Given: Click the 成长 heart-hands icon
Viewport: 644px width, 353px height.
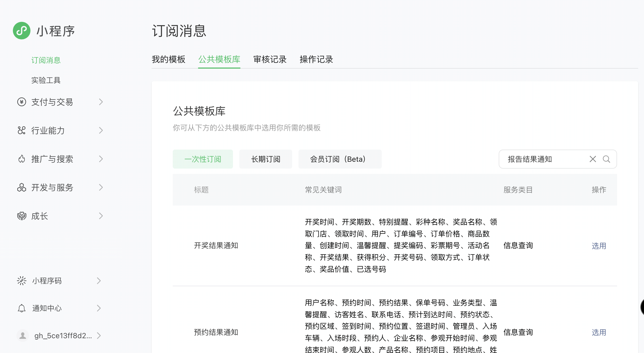Looking at the screenshot, I should 22,216.
